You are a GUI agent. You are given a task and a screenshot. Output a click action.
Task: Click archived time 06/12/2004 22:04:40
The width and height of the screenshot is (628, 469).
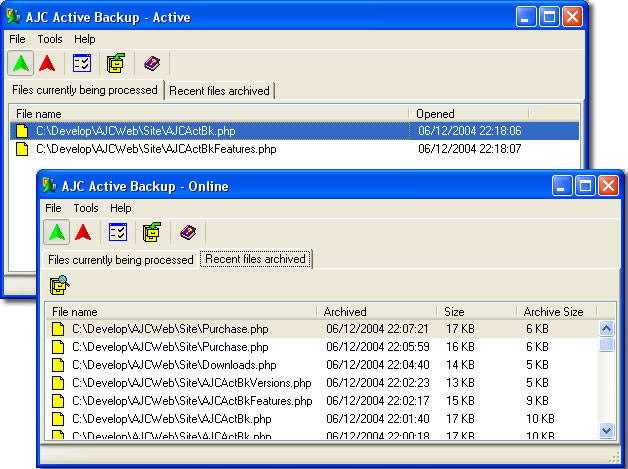click(x=378, y=365)
